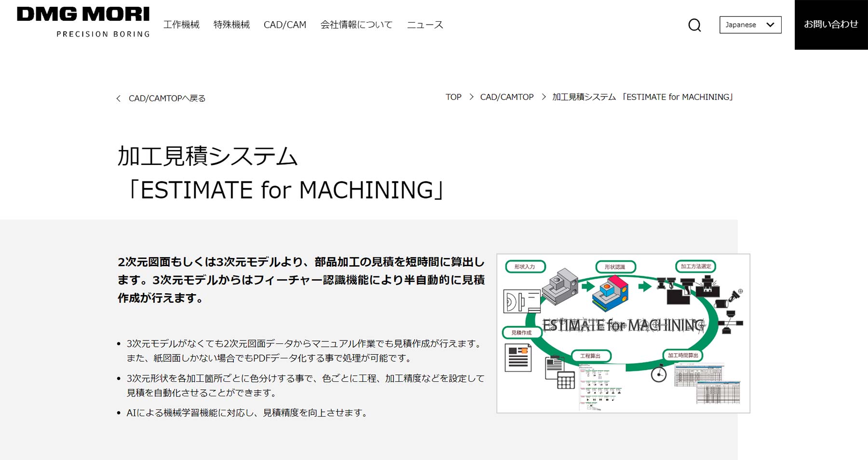The width and height of the screenshot is (868, 460).
Task: Click the bullet text starting 3次元形状を各加工箇所ごとに
Action: tap(305, 385)
